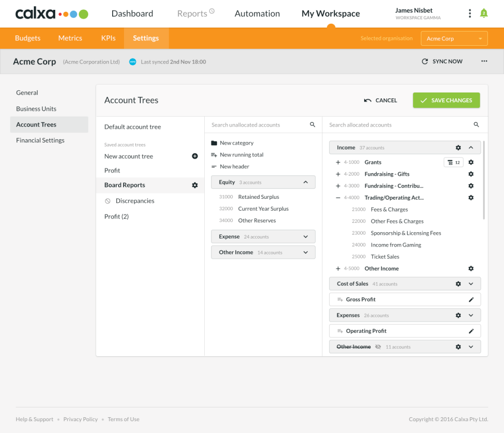504x433 pixels.
Task: Click the search icon for unallocated accounts
Action: (313, 124)
